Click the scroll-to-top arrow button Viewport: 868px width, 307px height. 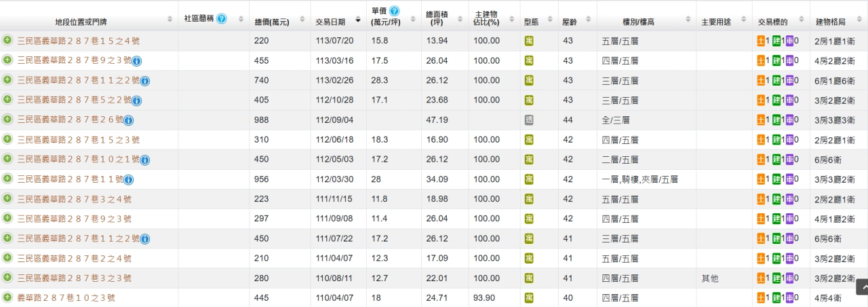(x=861, y=287)
